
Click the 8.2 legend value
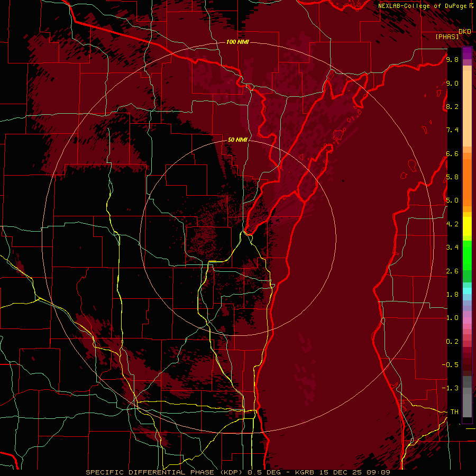point(452,106)
